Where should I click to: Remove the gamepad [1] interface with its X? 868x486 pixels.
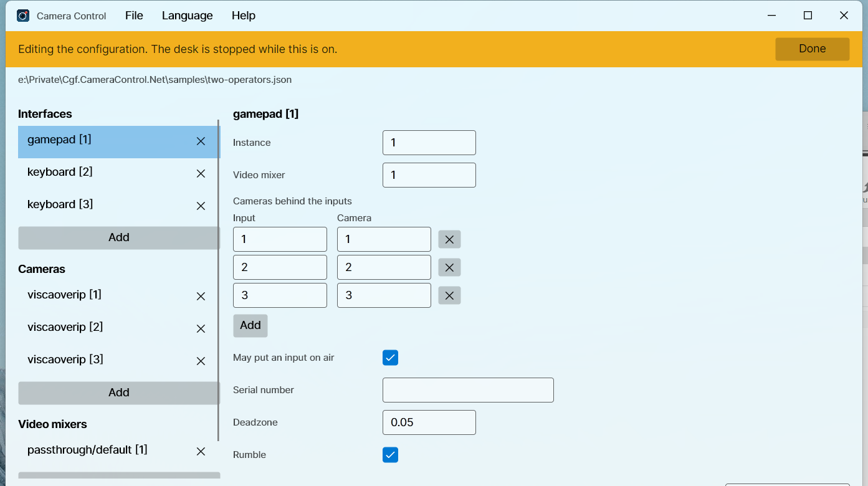[x=201, y=141]
